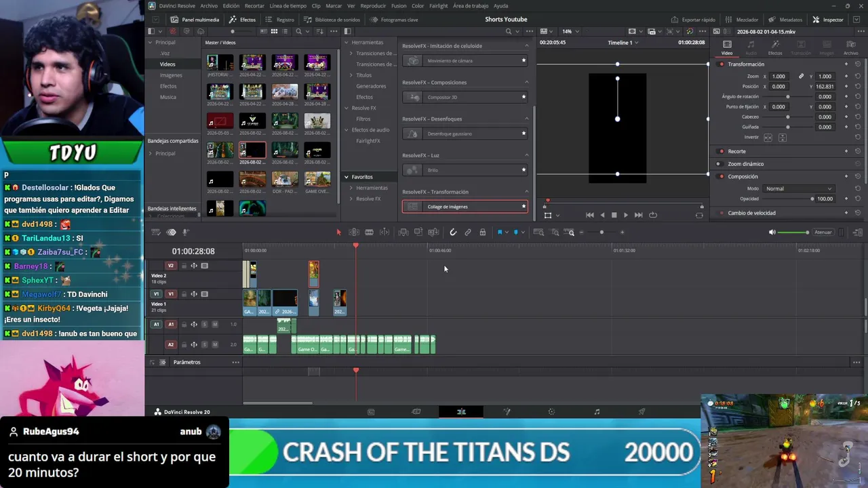Switch to the Cut page icon
This screenshot has width=868, height=488.
point(416,411)
